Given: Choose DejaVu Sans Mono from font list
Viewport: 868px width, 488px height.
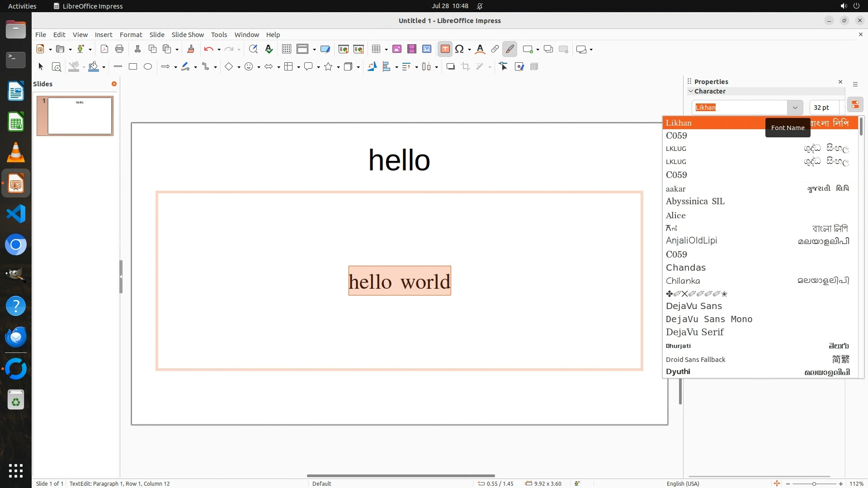Looking at the screenshot, I should (x=709, y=319).
